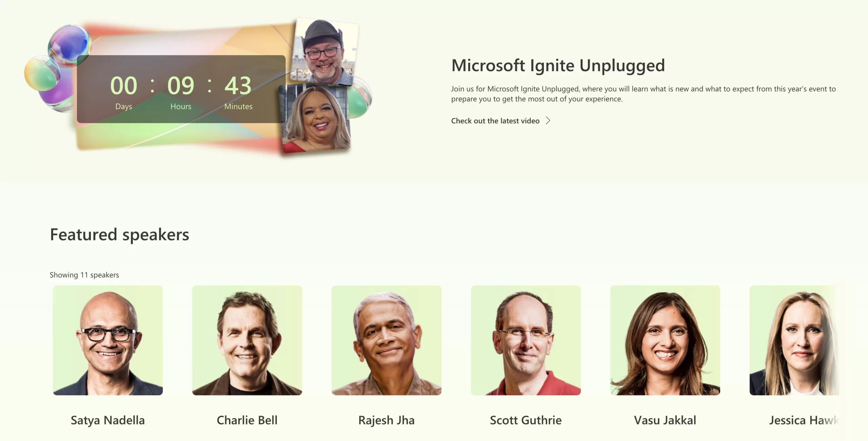
Task: Open Satya Nadella's speaker photo
Action: pos(108,340)
